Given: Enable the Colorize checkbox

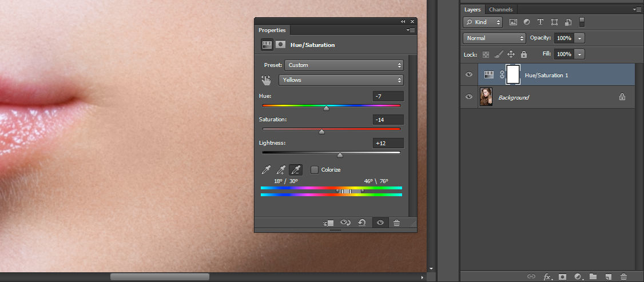Looking at the screenshot, I should click(315, 170).
